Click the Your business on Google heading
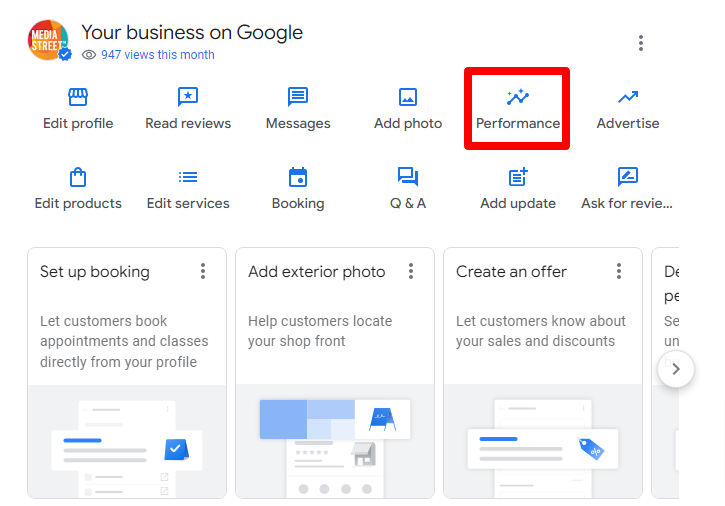725x506 pixels. (x=192, y=32)
